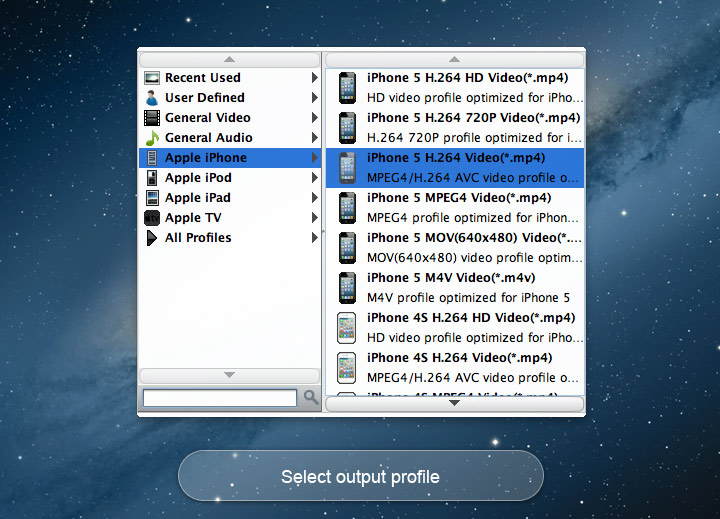Expand the Apple iPad submenu arrow
The width and height of the screenshot is (720, 519).
(x=315, y=197)
